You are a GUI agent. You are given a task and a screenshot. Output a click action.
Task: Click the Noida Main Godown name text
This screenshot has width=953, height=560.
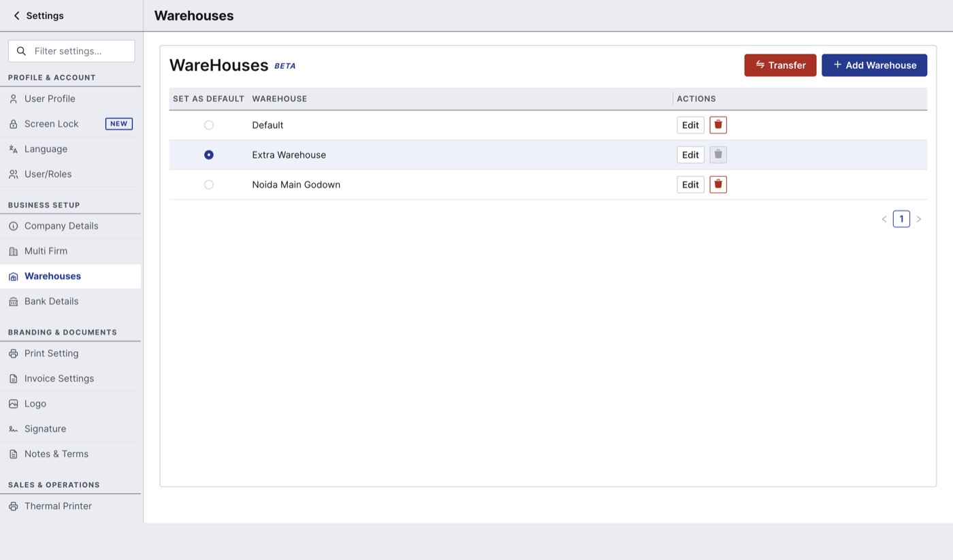(x=296, y=184)
